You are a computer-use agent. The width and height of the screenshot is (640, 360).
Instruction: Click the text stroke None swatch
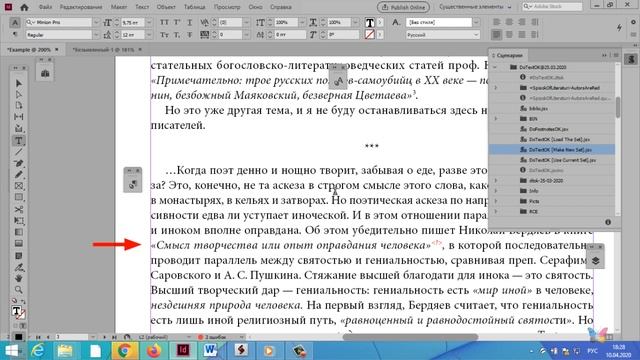(370, 35)
